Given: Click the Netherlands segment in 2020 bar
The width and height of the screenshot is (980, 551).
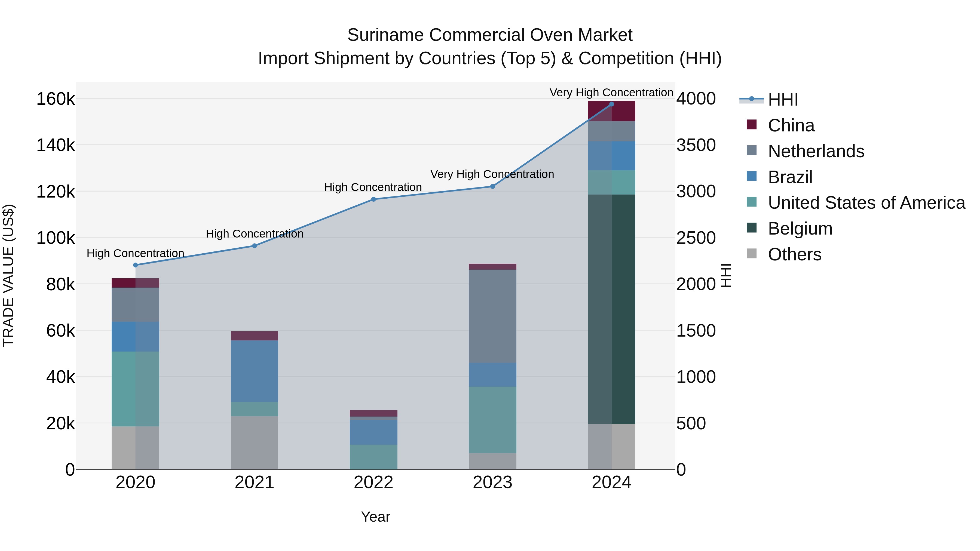Looking at the screenshot, I should 136,304.
